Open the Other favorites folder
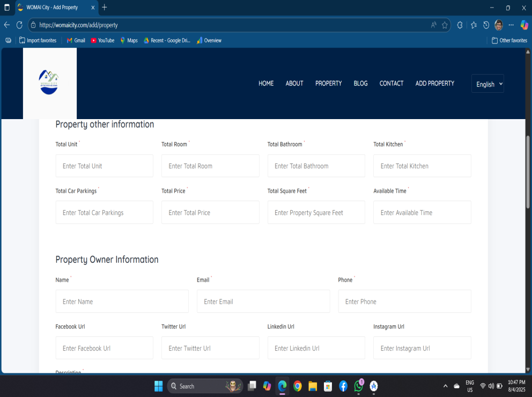 pyautogui.click(x=509, y=40)
